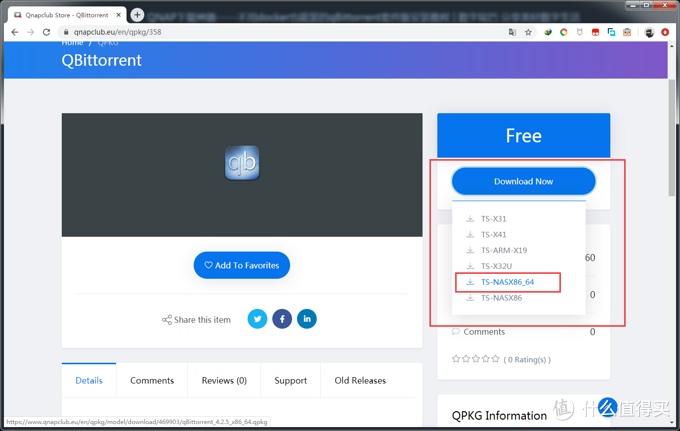Screen dimensions: 680x431
Task: Click the qBittorrent app logo image
Action: click(x=242, y=163)
